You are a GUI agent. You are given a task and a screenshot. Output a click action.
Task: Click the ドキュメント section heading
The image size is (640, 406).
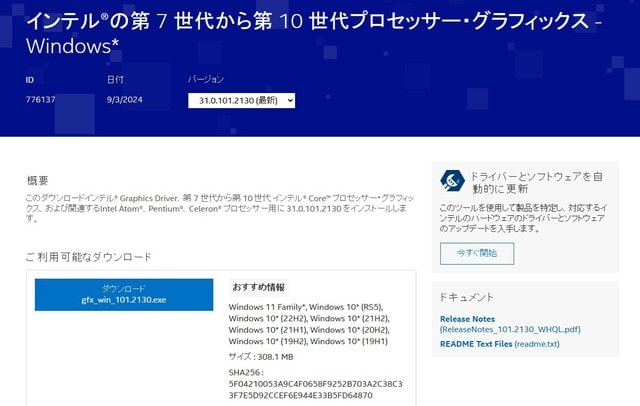coord(466,297)
